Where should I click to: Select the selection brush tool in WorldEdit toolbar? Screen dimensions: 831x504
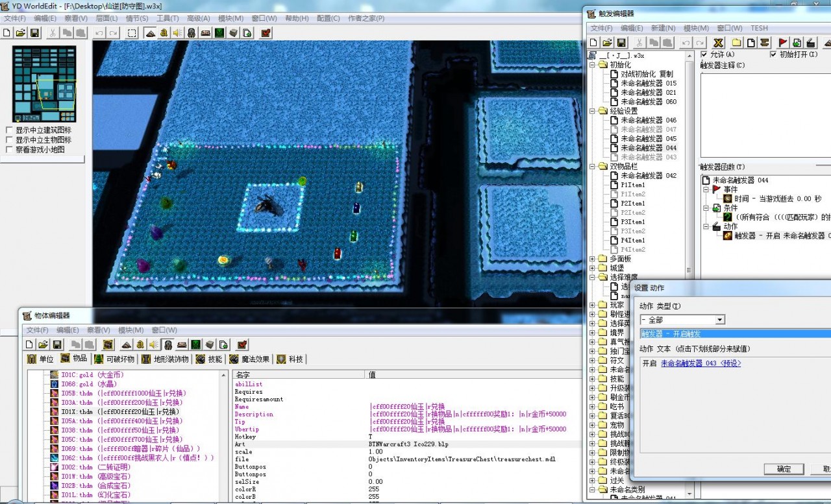(x=132, y=32)
